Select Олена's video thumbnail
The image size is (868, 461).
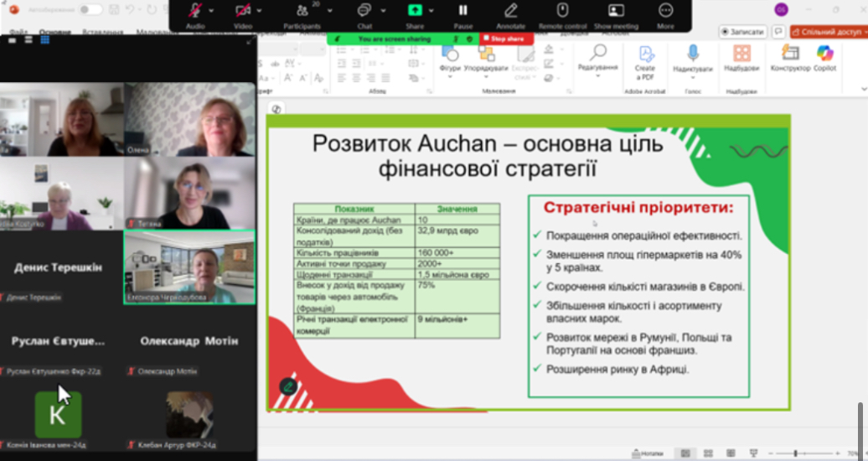click(x=189, y=120)
